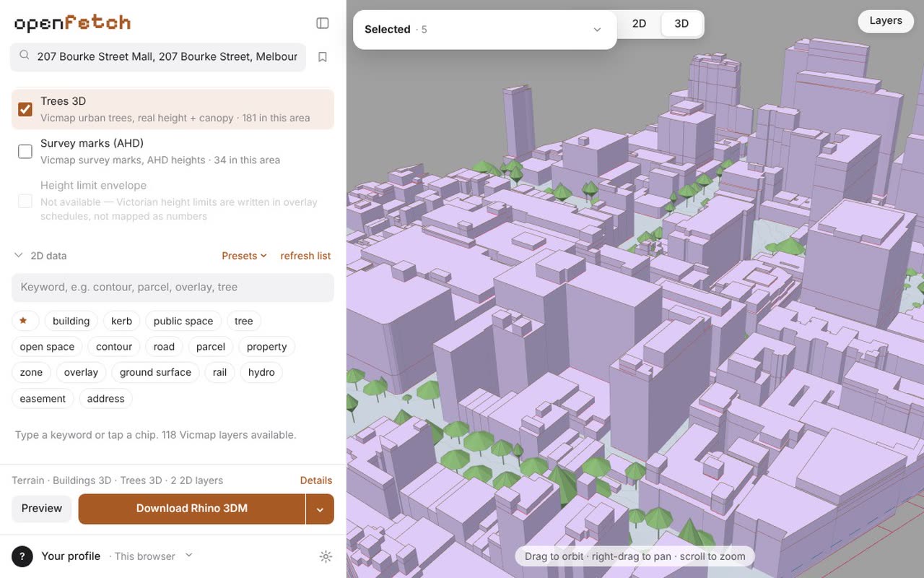Click the disabled Height limit envelope checkbox
The image size is (924, 578).
tap(25, 201)
